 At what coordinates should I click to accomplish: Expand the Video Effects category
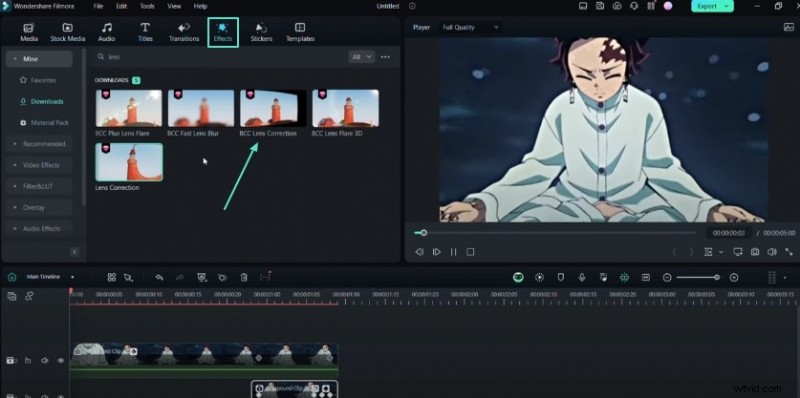click(39, 165)
